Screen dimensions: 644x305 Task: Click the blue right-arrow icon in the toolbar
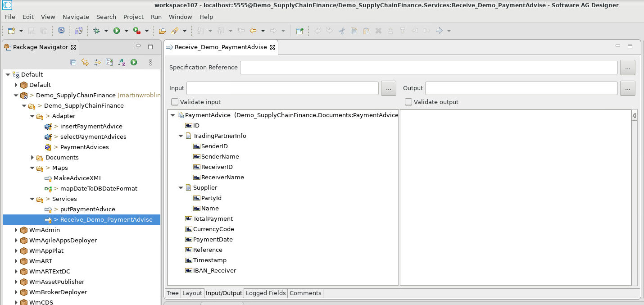click(439, 31)
